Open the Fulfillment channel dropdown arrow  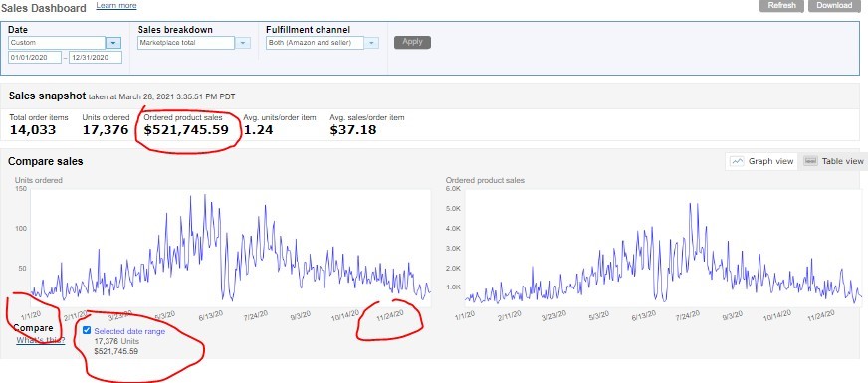pos(371,43)
